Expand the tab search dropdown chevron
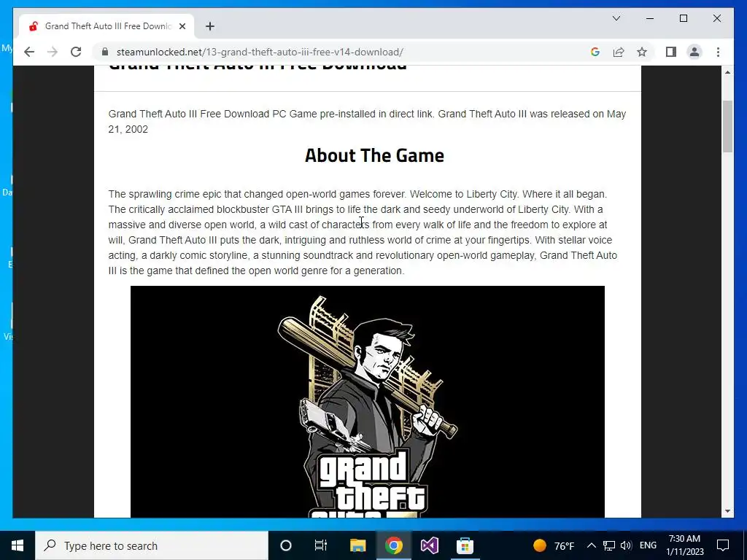This screenshot has width=747, height=560. pos(616,18)
